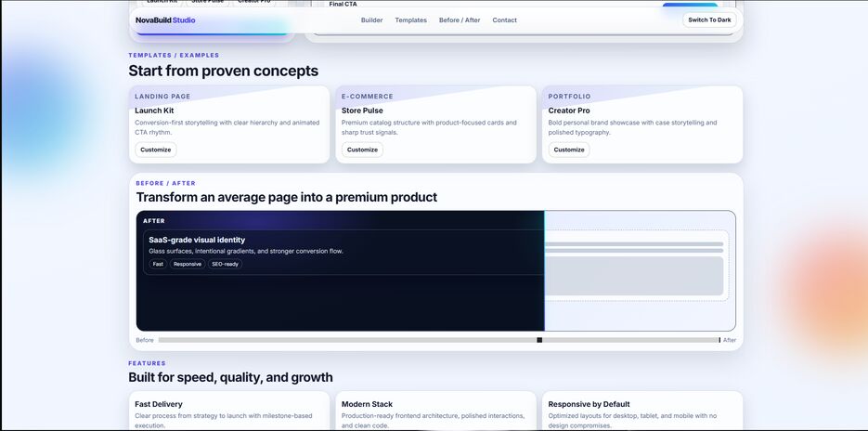The width and height of the screenshot is (868, 431).
Task: Open the Contact nav link
Action: [504, 20]
